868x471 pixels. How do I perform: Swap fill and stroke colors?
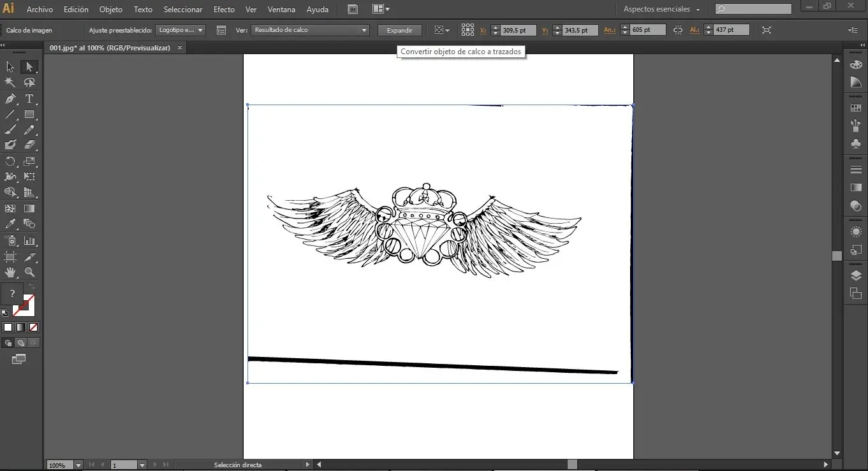click(33, 287)
